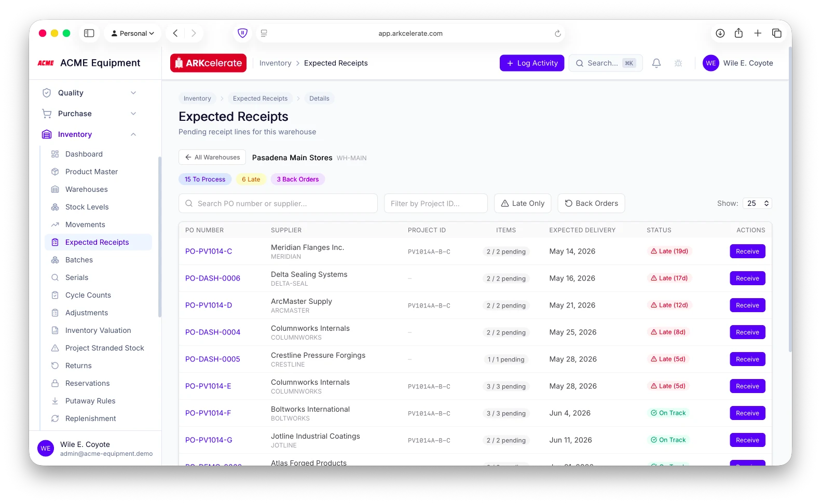Click the Search PO number or supplier field
821x504 pixels.
point(278,203)
